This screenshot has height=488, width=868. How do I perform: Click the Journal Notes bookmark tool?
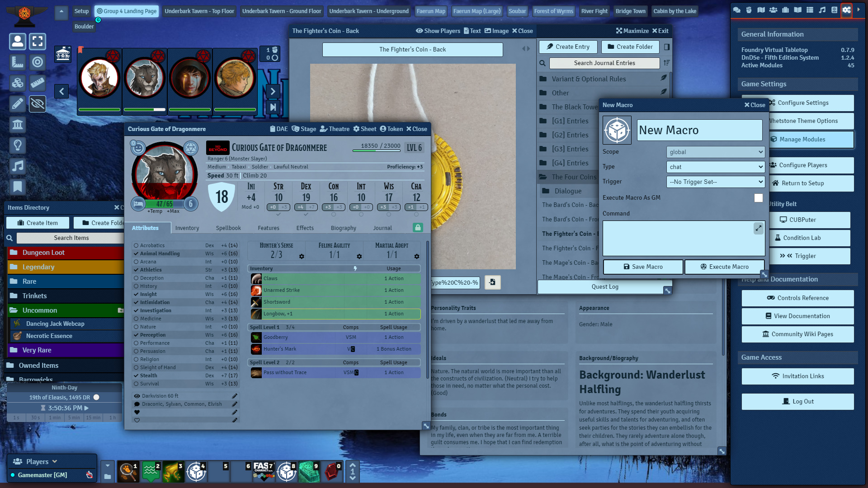click(x=17, y=187)
